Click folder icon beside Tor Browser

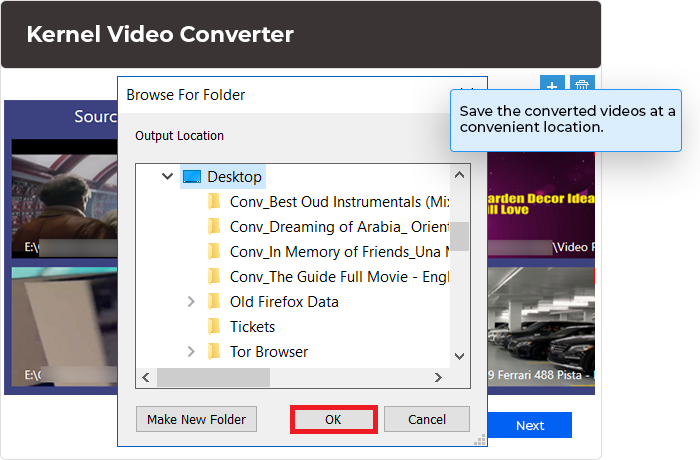[x=214, y=351]
